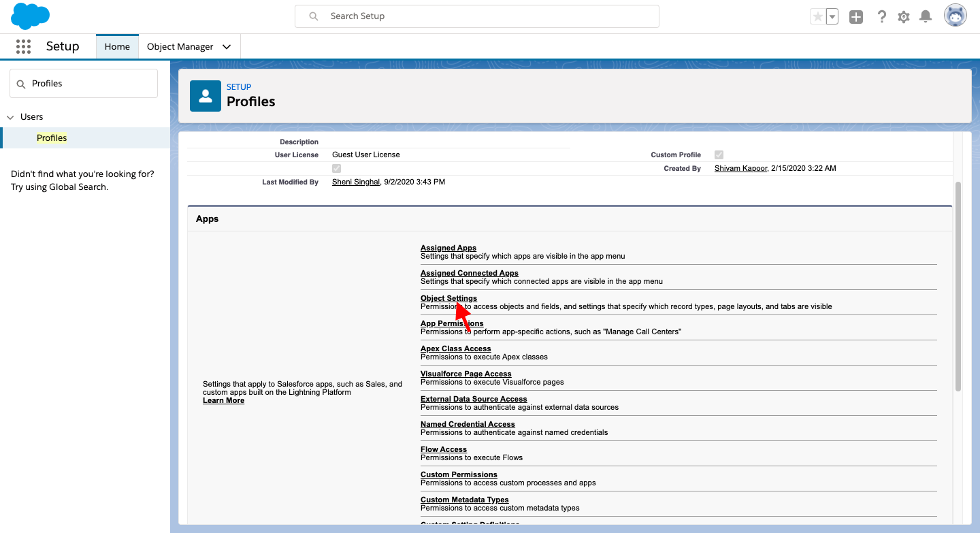Open the favorites list dropdown arrow
980x533 pixels.
pyautogui.click(x=832, y=17)
